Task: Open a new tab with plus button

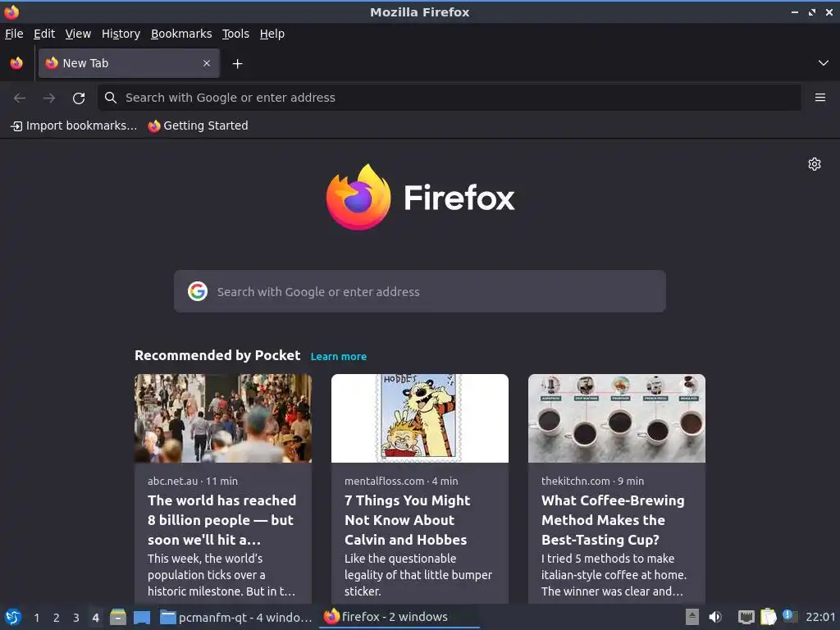Action: (x=237, y=64)
